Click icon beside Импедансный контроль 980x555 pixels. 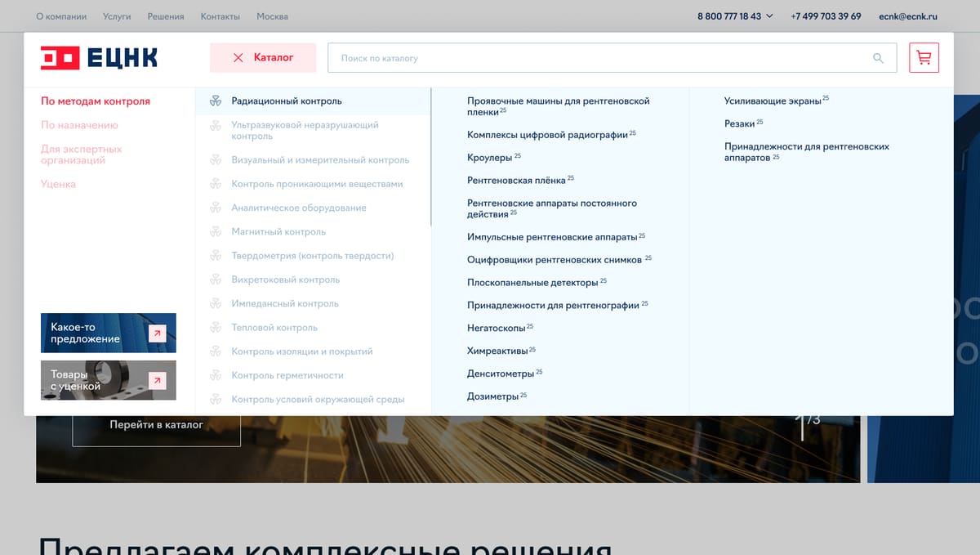[216, 303]
